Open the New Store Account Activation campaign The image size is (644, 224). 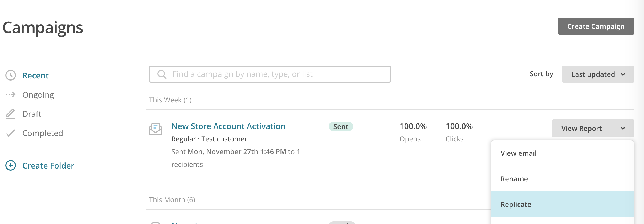pyautogui.click(x=228, y=126)
